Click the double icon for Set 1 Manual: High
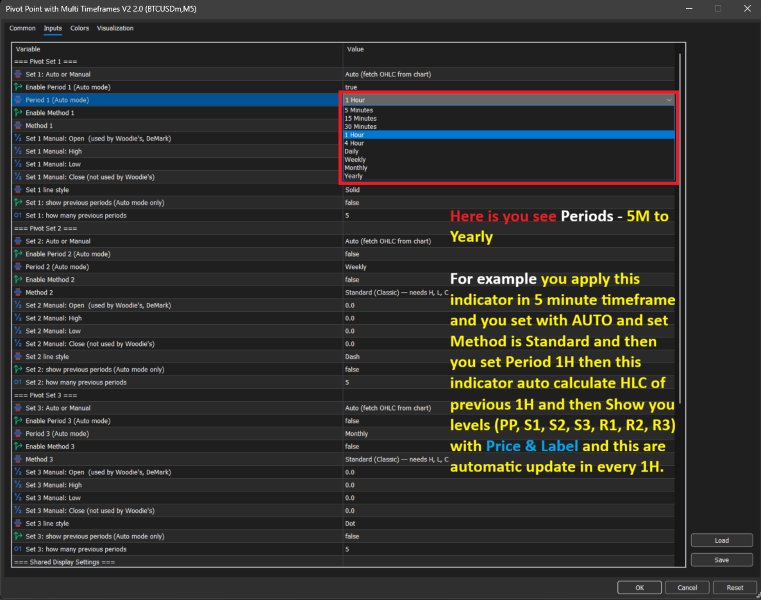 18,151
